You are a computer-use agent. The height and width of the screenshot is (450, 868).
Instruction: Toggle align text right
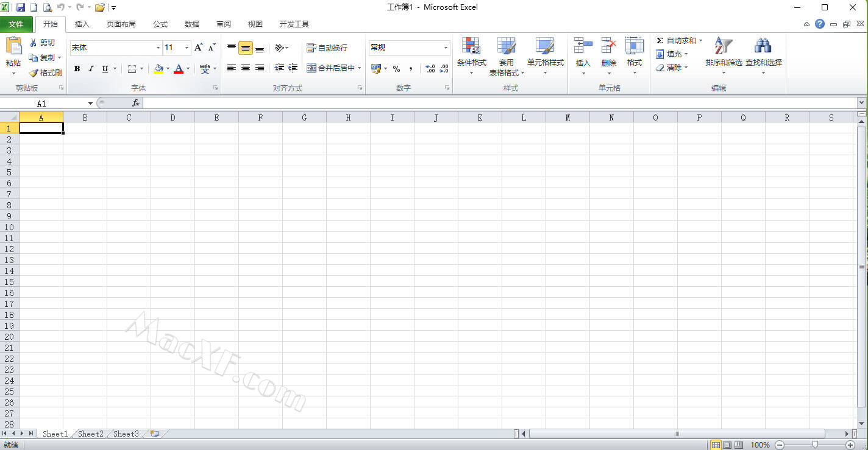tap(259, 68)
